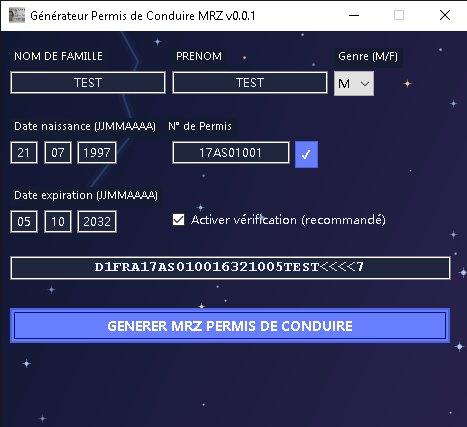Click the N° de Permis field 17AS01001

[231, 153]
